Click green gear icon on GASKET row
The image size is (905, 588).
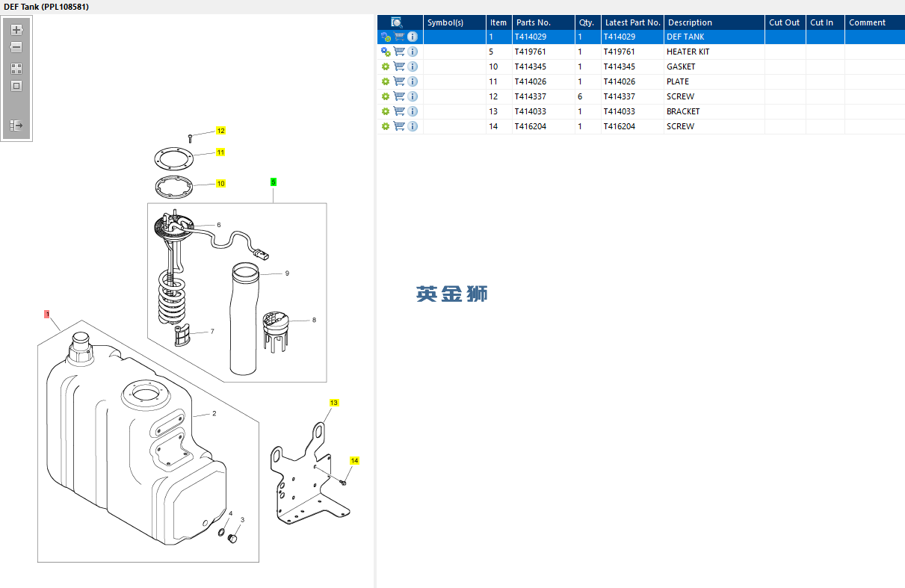[386, 66]
